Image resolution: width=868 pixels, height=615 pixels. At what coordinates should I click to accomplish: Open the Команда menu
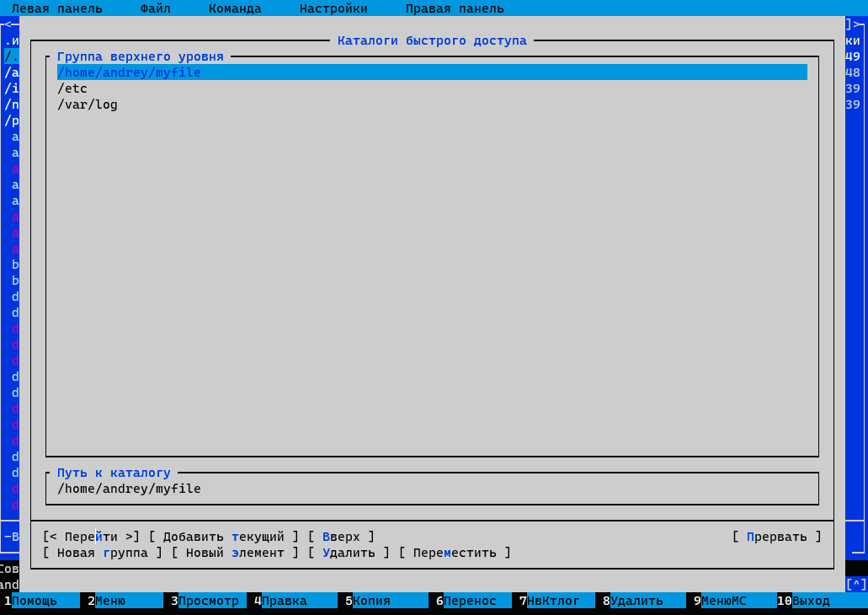tap(235, 8)
